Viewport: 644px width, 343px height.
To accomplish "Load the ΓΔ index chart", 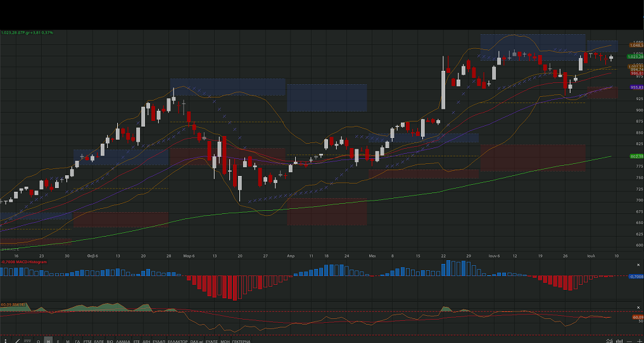I will point(77,341).
